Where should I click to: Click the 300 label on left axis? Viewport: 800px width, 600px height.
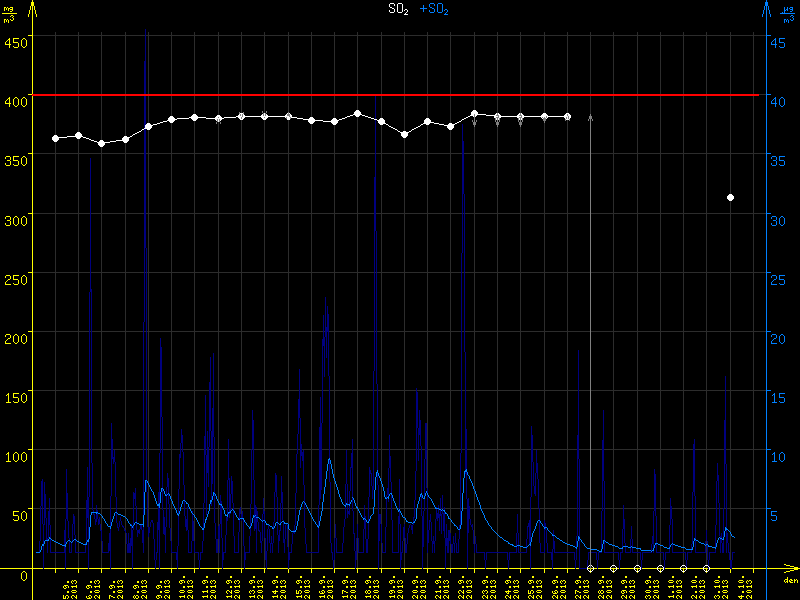[15, 219]
